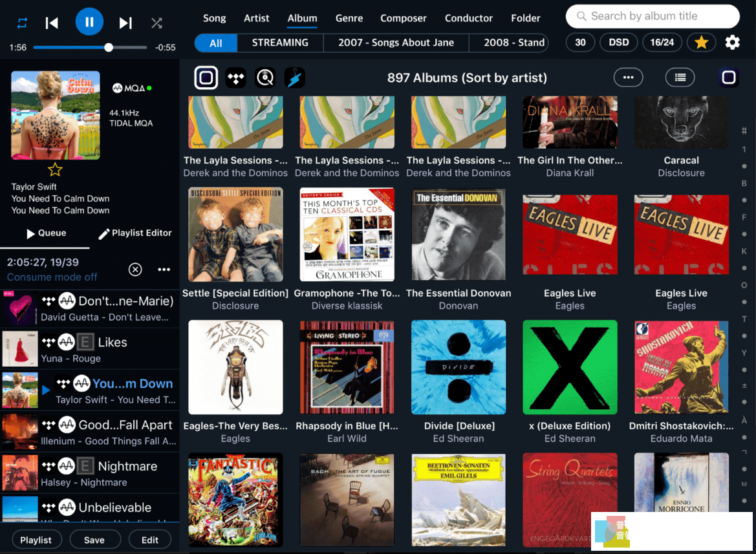Open Dmitri Shostakovich Eduardo Mata album

681,367
